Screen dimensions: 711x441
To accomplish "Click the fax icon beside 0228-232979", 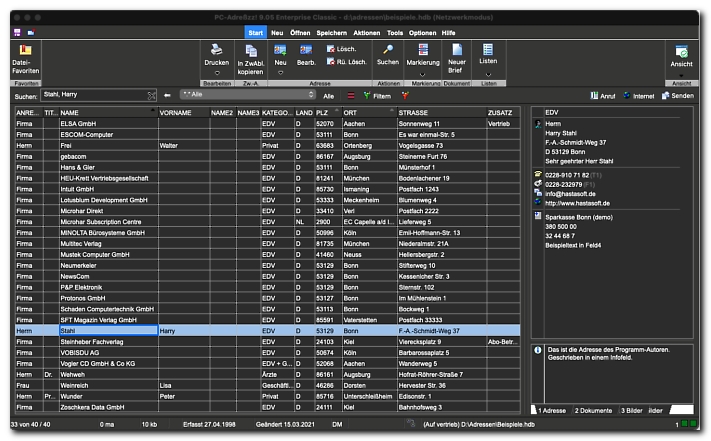I will [x=538, y=184].
